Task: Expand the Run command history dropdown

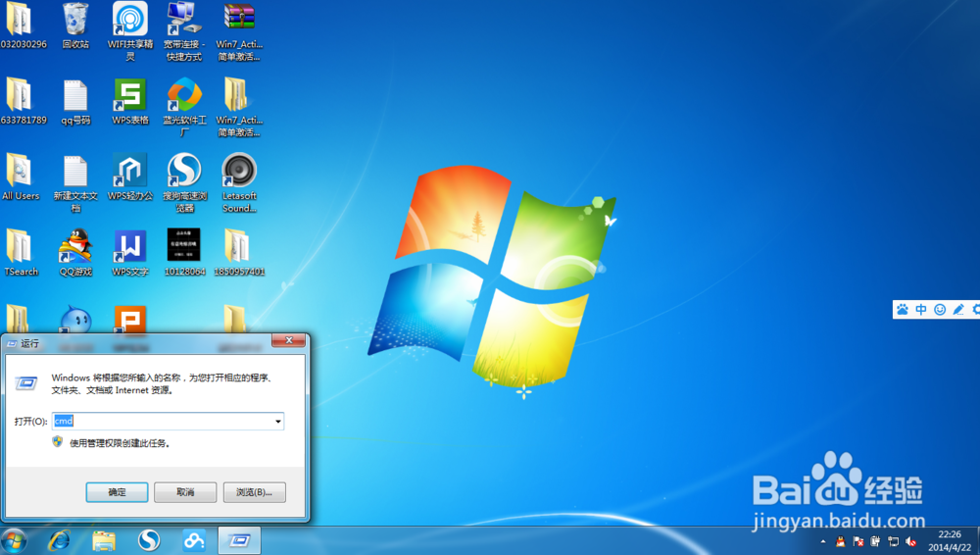Action: 278,421
